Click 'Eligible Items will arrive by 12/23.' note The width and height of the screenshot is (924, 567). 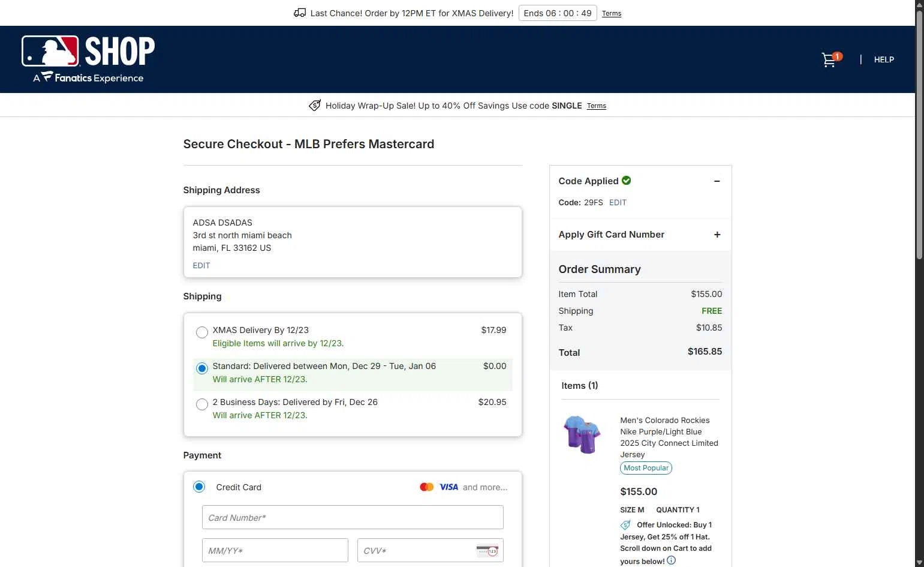(x=278, y=343)
